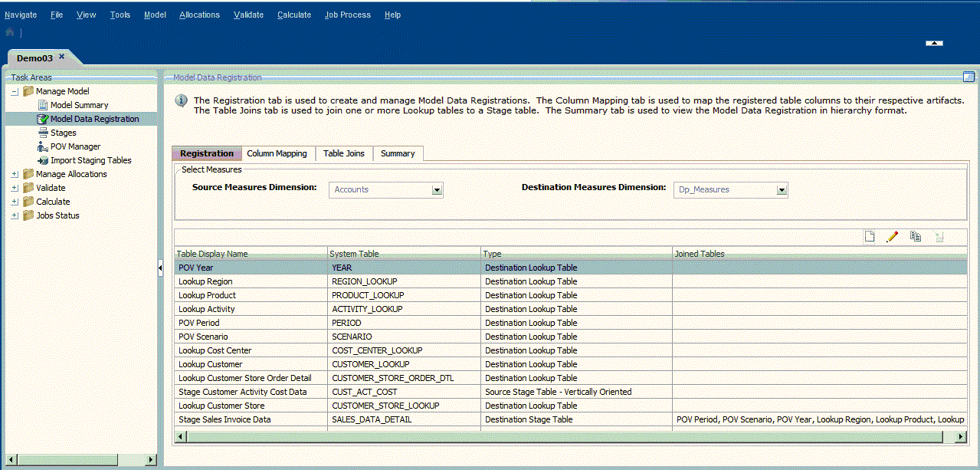Open the Job Process menu

click(x=348, y=15)
